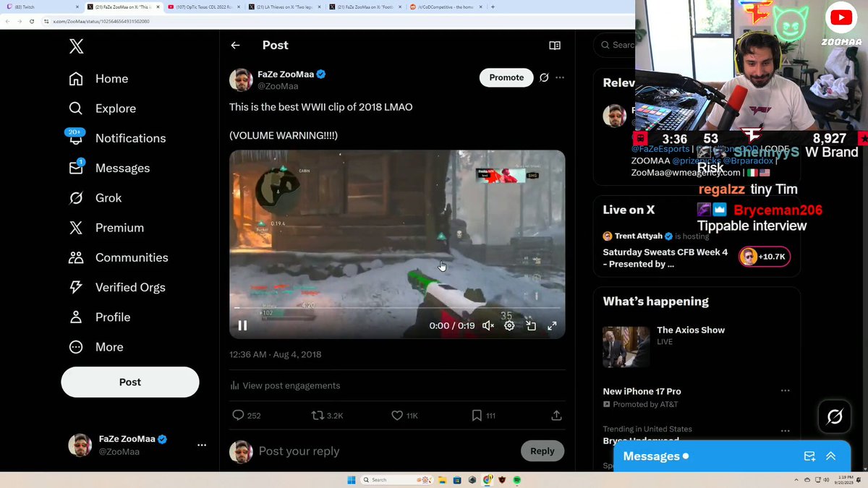Switch to the r/CoDCompetitive tab
The height and width of the screenshot is (488, 868).
click(x=447, y=7)
